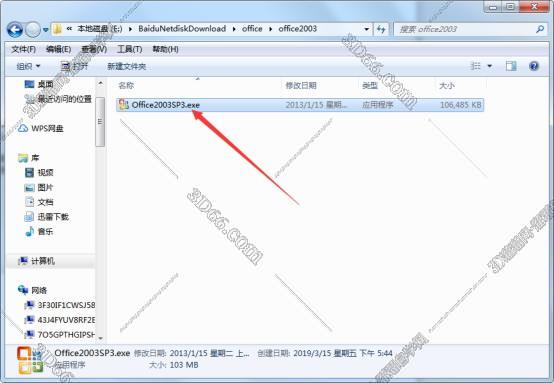Click the 应用程序 type cell in file row

pyautogui.click(x=377, y=105)
